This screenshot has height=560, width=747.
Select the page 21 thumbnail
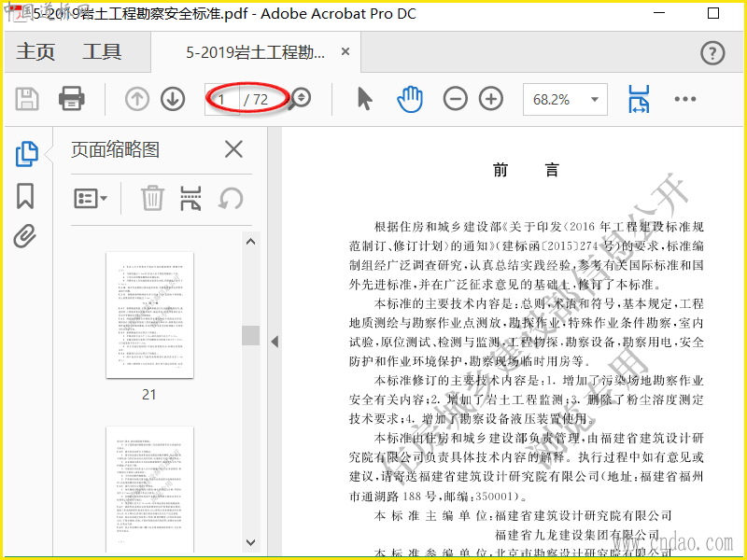[149, 315]
